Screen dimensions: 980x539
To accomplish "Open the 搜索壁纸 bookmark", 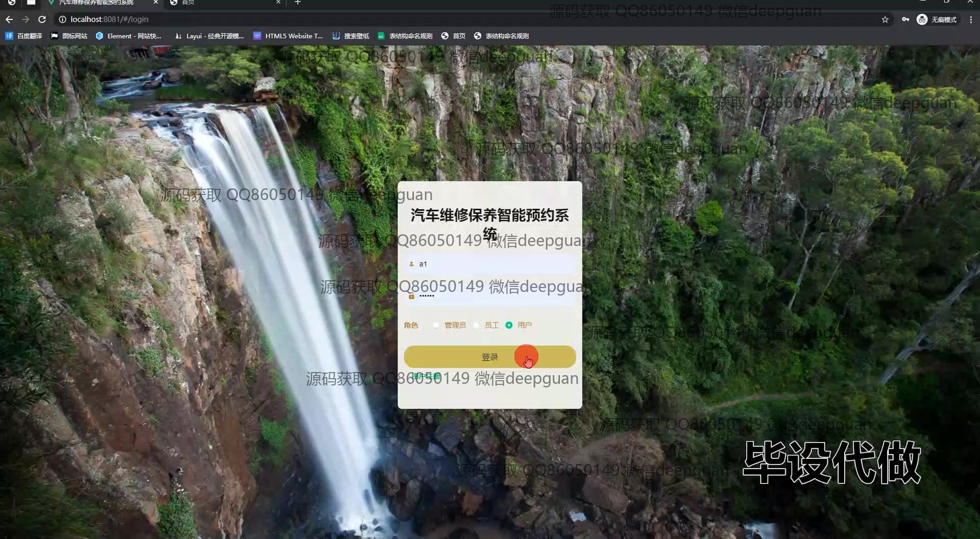I will (x=351, y=36).
